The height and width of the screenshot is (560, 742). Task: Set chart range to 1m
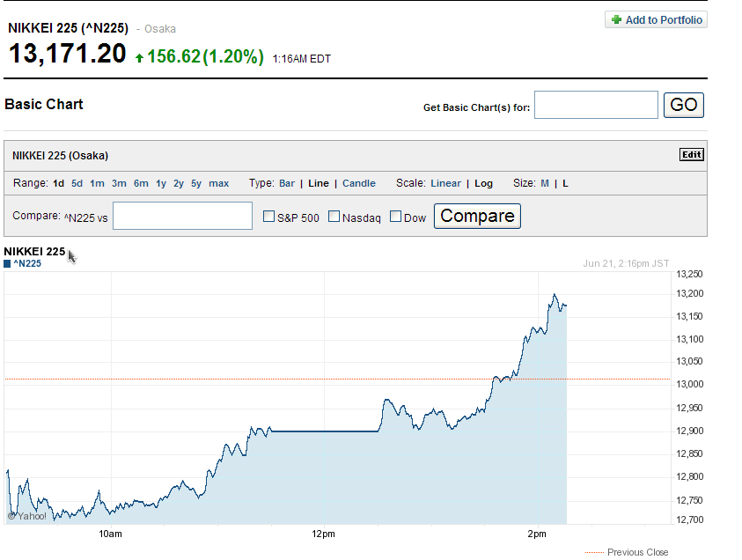click(x=97, y=183)
